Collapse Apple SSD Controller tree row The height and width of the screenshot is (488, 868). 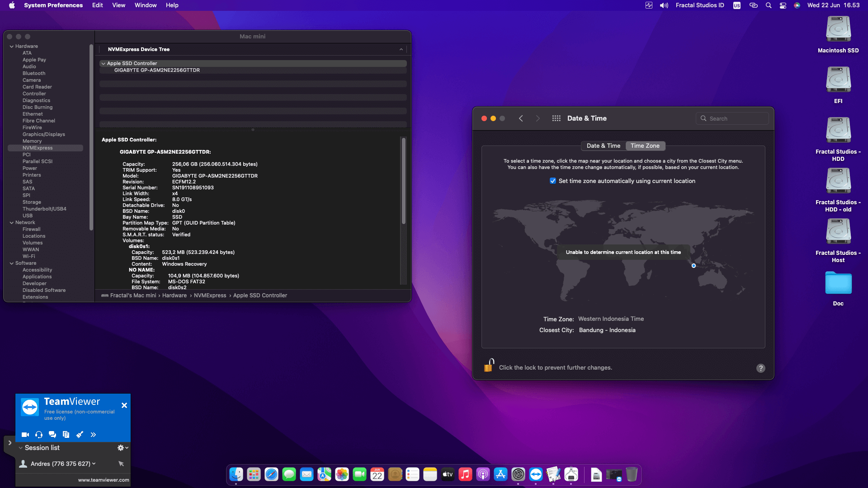[104, 64]
